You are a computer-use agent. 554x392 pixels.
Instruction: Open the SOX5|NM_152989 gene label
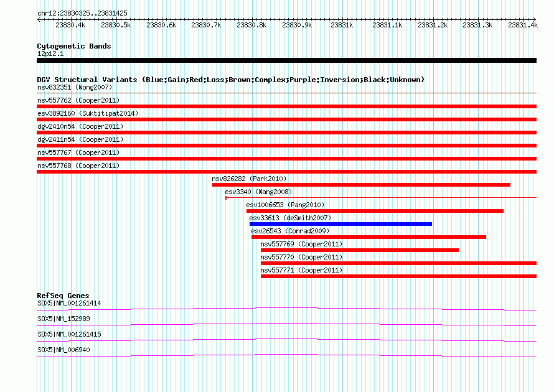pyautogui.click(x=63, y=319)
